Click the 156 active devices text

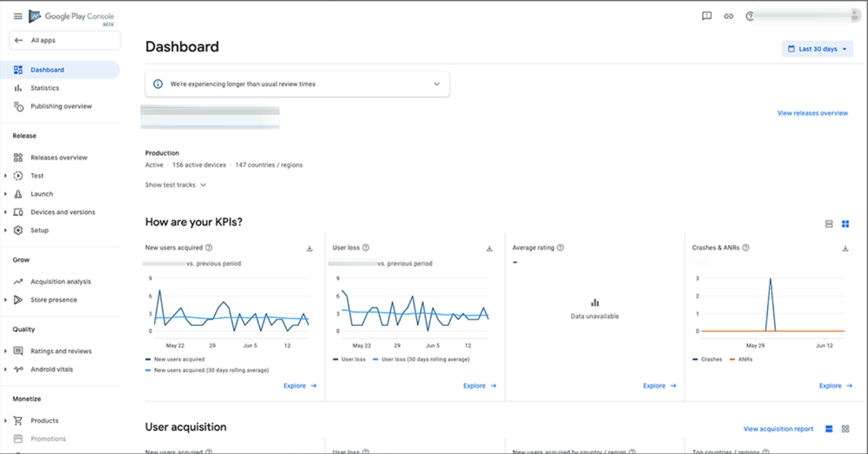(199, 165)
